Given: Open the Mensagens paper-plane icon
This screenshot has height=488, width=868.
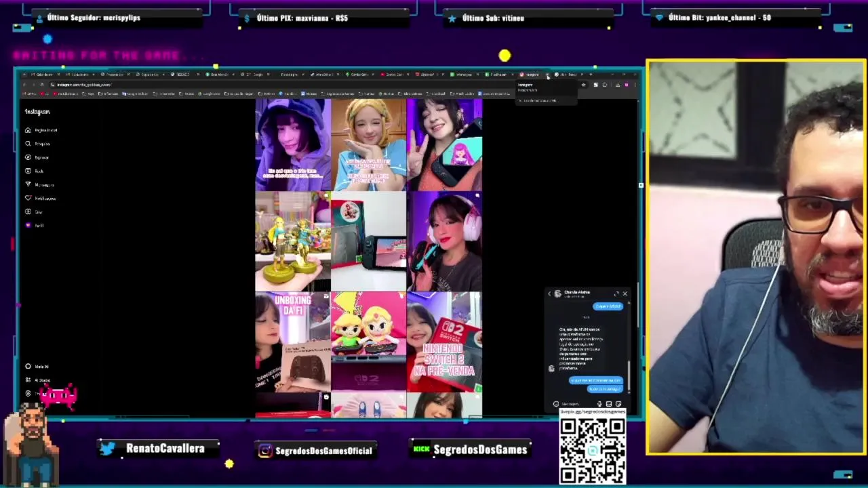Looking at the screenshot, I should coord(28,184).
